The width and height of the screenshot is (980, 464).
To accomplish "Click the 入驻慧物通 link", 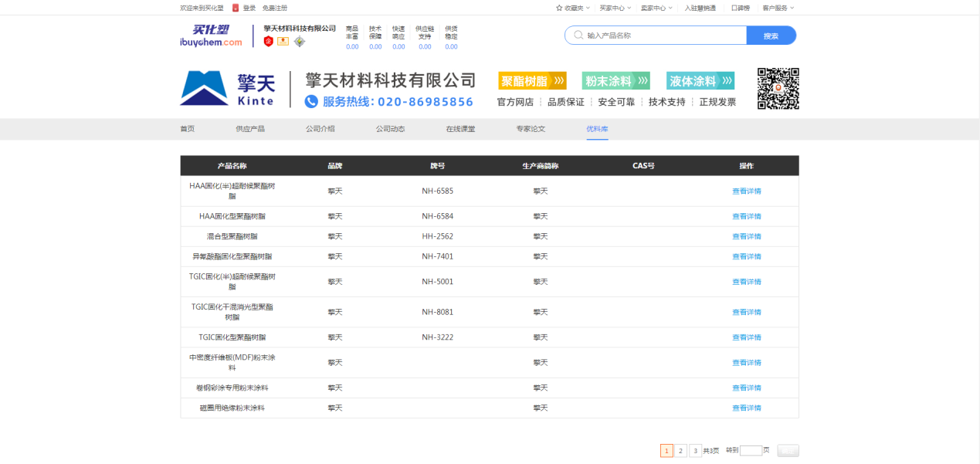I will (x=700, y=8).
